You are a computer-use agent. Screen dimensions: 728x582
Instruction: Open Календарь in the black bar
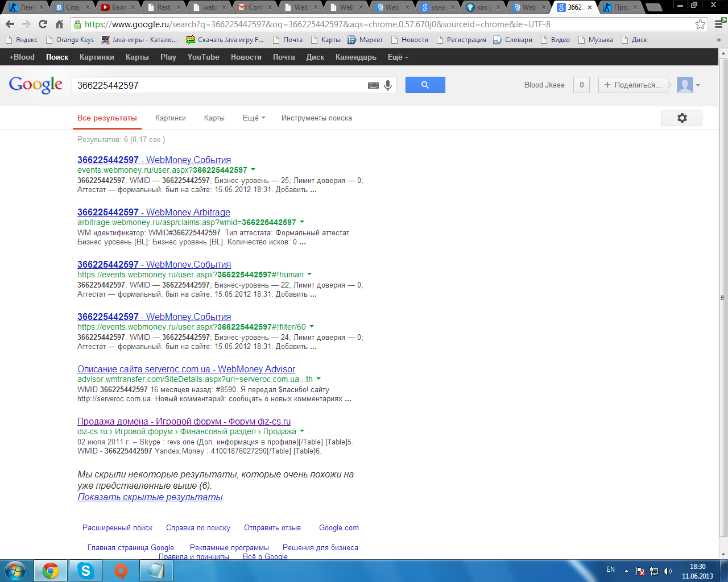[x=356, y=57]
